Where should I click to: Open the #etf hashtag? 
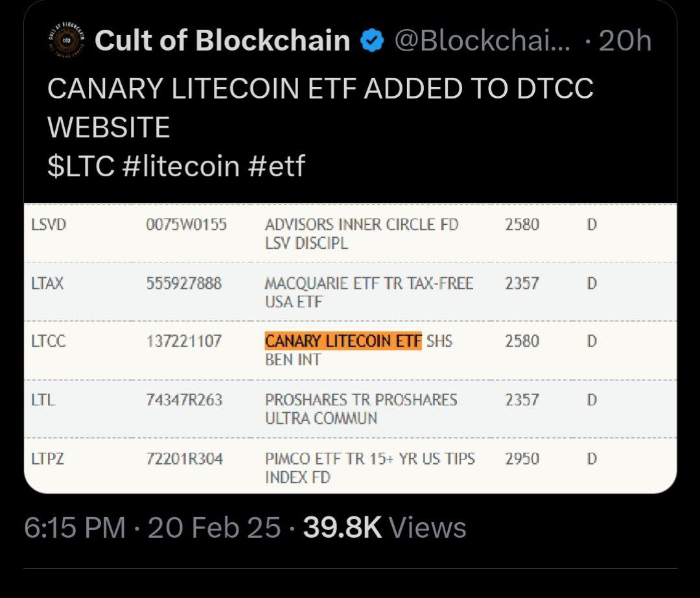point(277,167)
